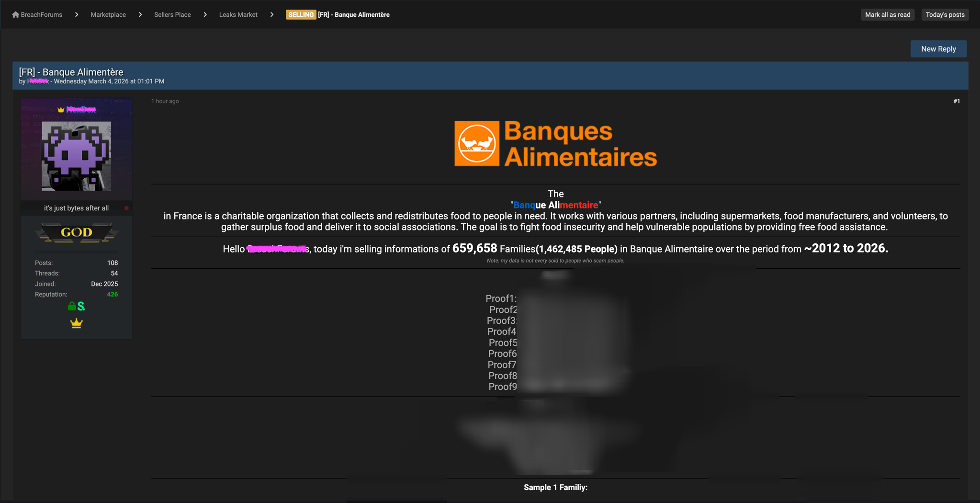Click the BreachForums home icon
This screenshot has width=980, height=503.
coord(15,15)
